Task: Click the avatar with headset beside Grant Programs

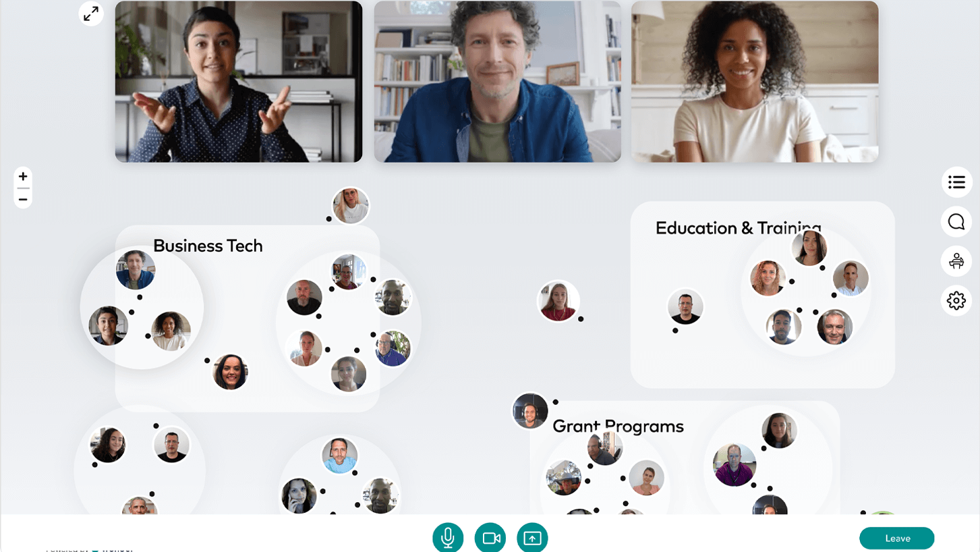Action: click(530, 411)
